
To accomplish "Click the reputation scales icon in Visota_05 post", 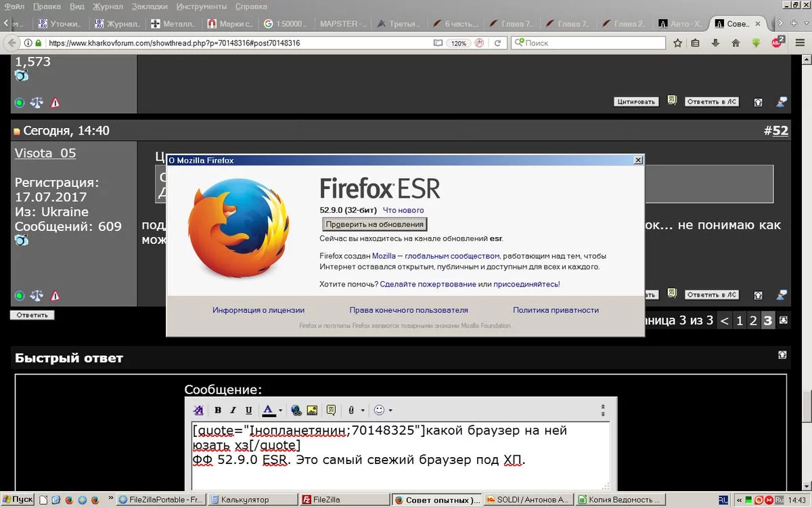I will tap(37, 296).
